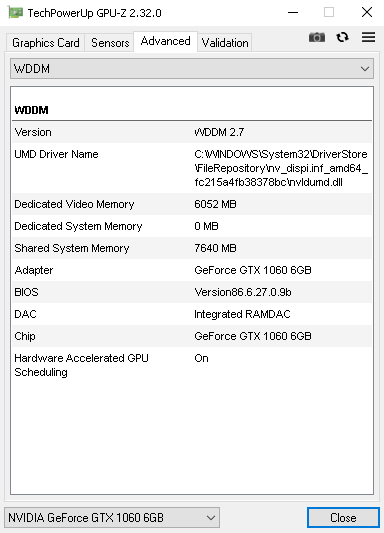384x533 pixels.
Task: Switch to the Graphics Card tab
Action: (x=46, y=43)
